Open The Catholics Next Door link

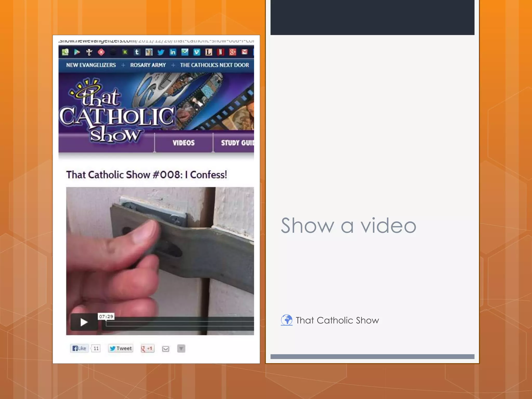click(x=215, y=65)
